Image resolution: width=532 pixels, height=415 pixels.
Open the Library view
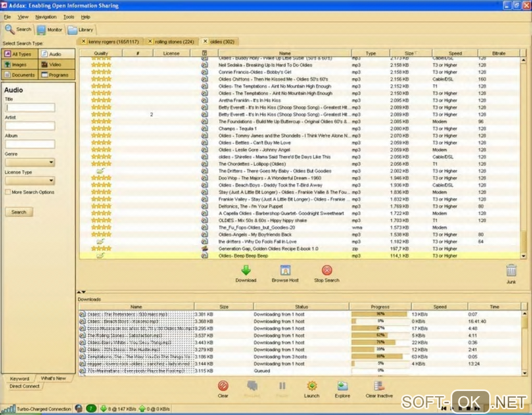[80, 30]
